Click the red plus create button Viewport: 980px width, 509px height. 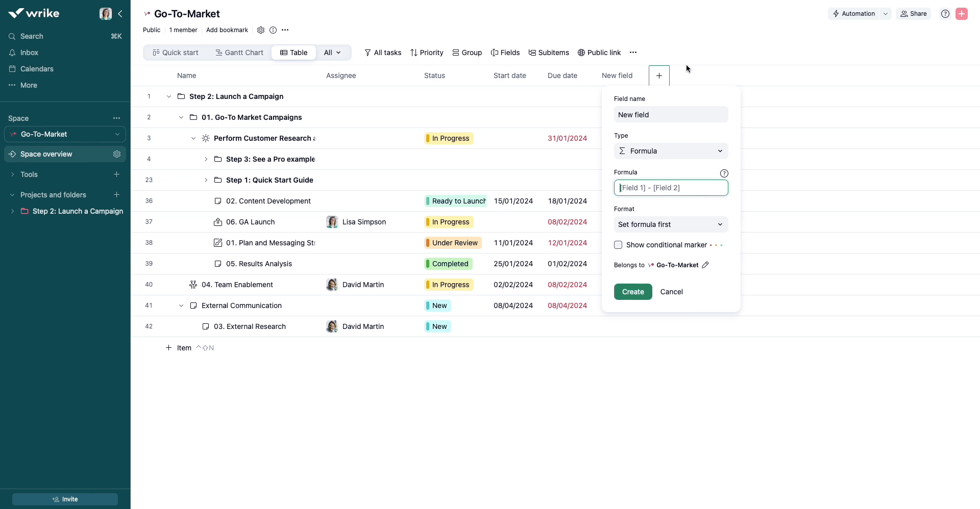click(x=962, y=14)
